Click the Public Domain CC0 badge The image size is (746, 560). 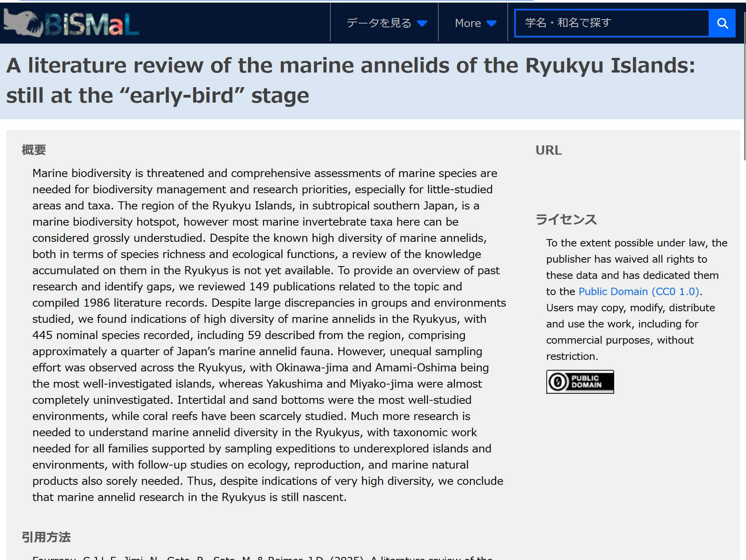click(579, 381)
